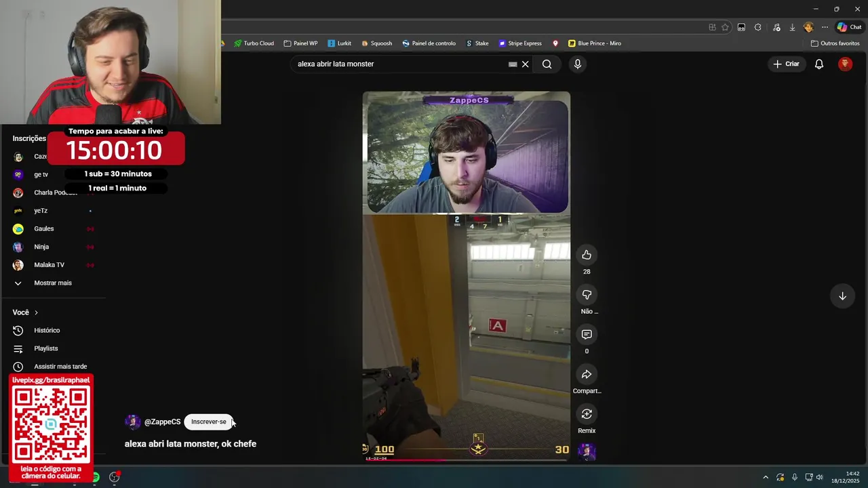Screen dimensions: 868x488
Task: Go to next short with down arrow
Action: [x=842, y=296]
